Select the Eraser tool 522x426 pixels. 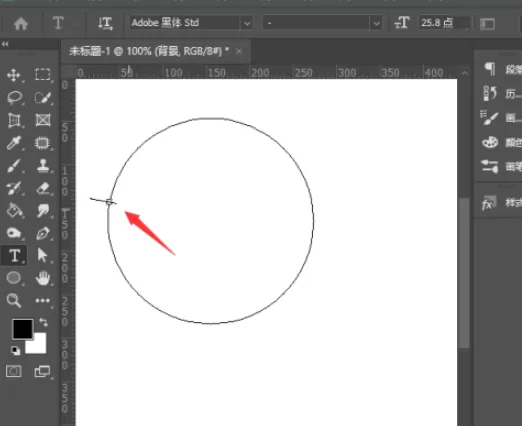(x=43, y=188)
